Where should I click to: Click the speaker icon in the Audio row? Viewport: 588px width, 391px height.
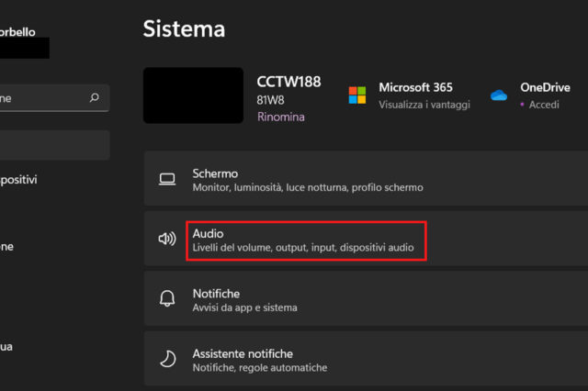(166, 239)
